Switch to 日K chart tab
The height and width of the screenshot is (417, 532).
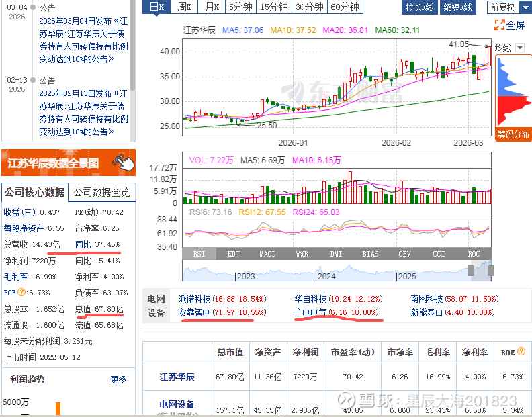click(x=157, y=7)
